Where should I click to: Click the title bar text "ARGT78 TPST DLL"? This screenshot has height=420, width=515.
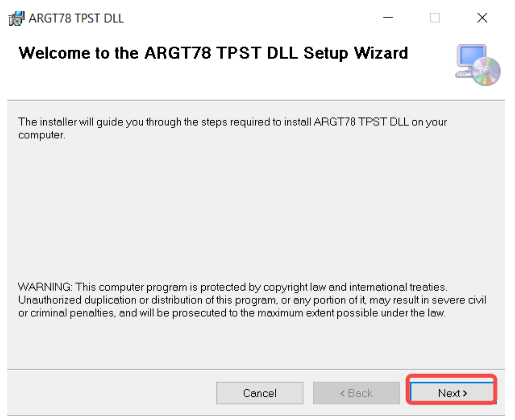coord(76,18)
